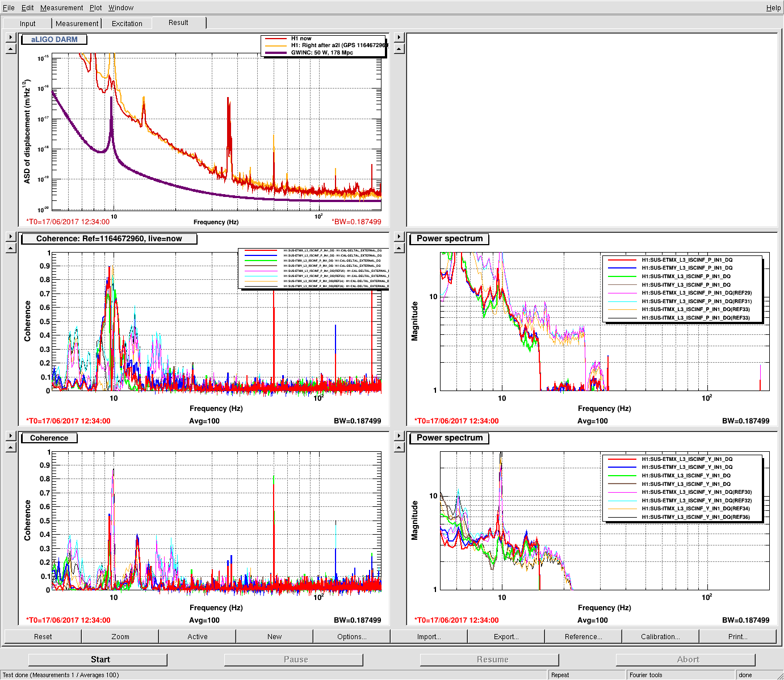Switch to the Excitation tab
Screen dimensions: 784x680
click(127, 23)
